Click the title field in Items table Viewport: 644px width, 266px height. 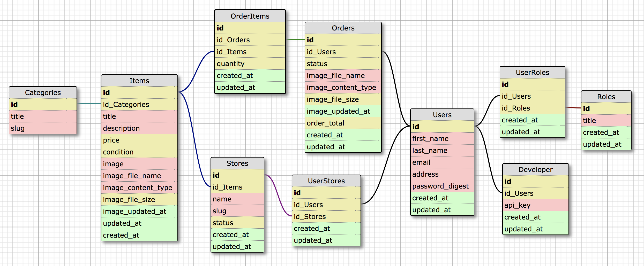(139, 116)
